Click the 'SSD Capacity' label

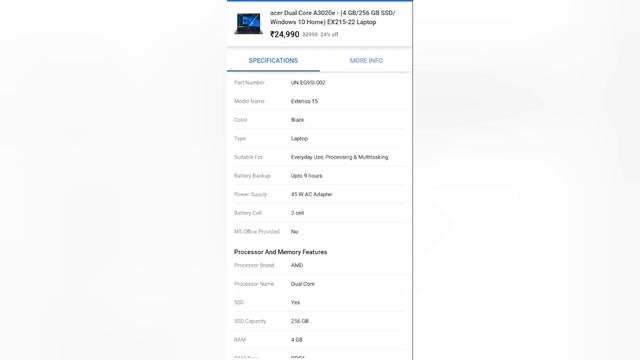(250, 321)
